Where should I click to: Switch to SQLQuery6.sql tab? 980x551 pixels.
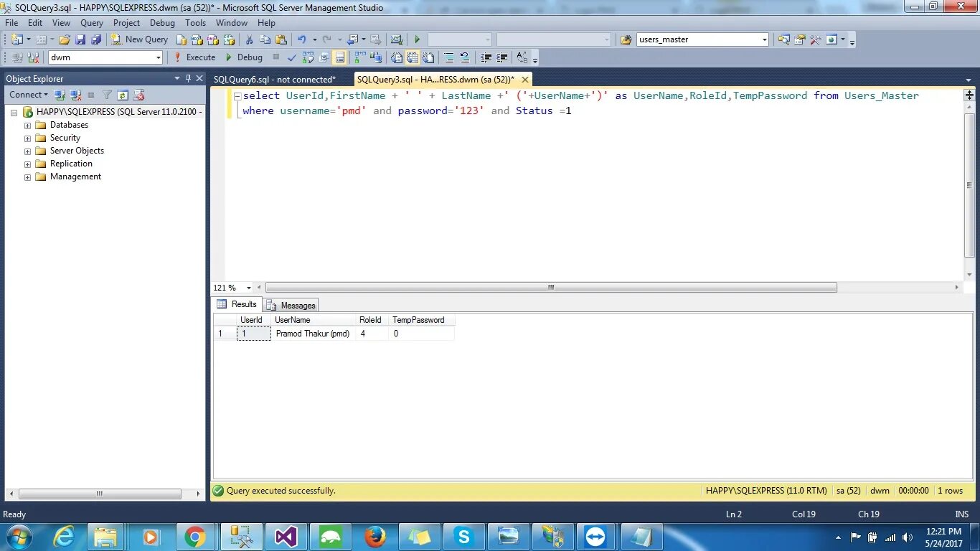(x=275, y=80)
